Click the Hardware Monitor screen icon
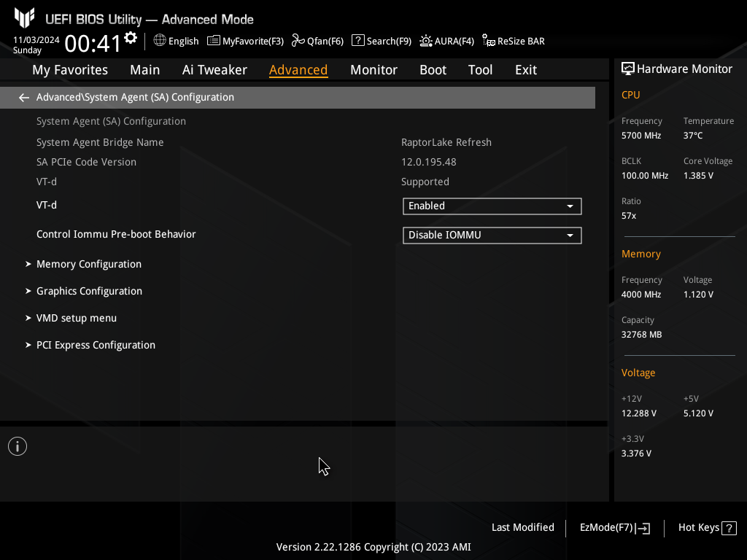This screenshot has height=560, width=747. point(628,69)
